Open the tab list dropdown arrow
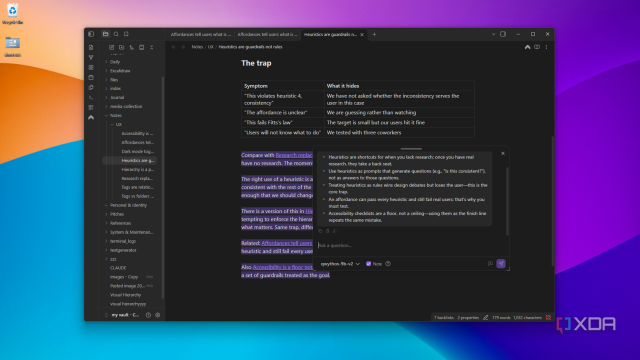640x360 pixels. coord(493,34)
